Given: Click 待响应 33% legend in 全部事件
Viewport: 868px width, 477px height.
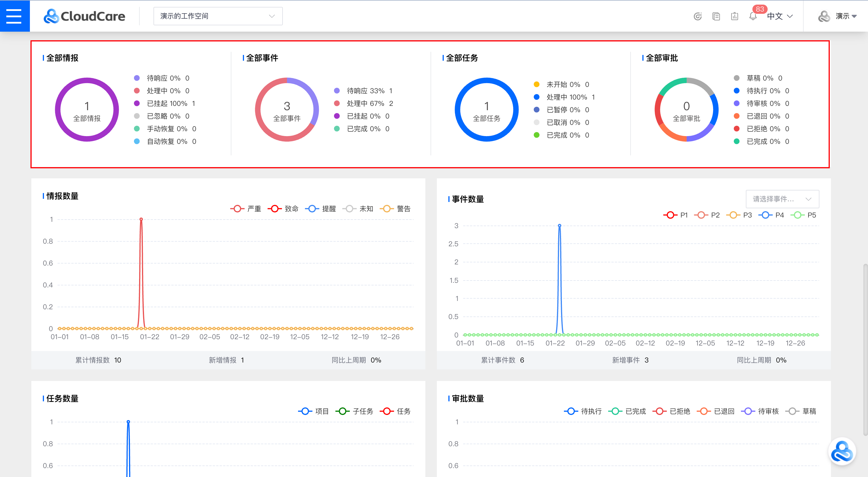Looking at the screenshot, I should click(x=363, y=91).
